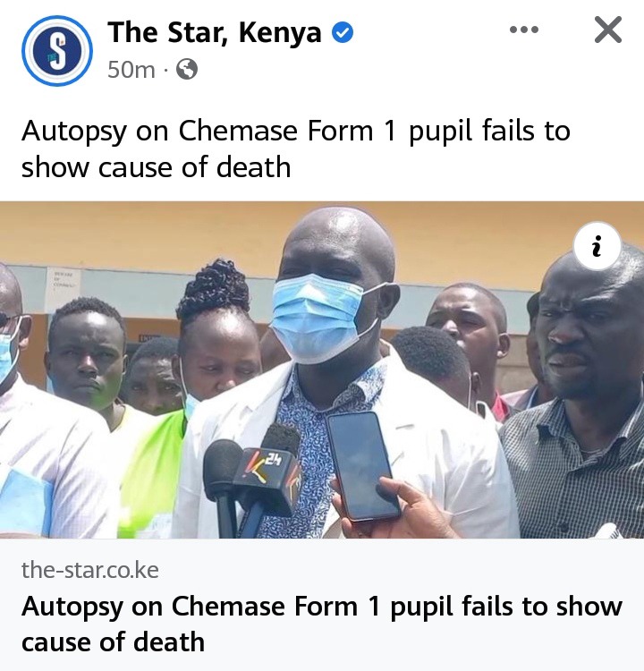Open The Star profile picture logo
This screenshot has width=644, height=671.
pos(57,51)
